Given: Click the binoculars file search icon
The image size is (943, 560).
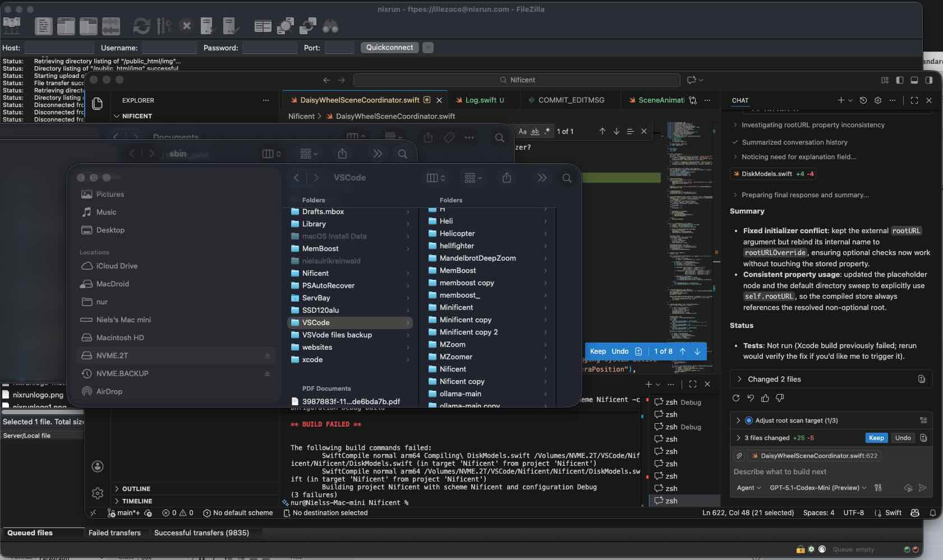Looking at the screenshot, I should [x=330, y=26].
